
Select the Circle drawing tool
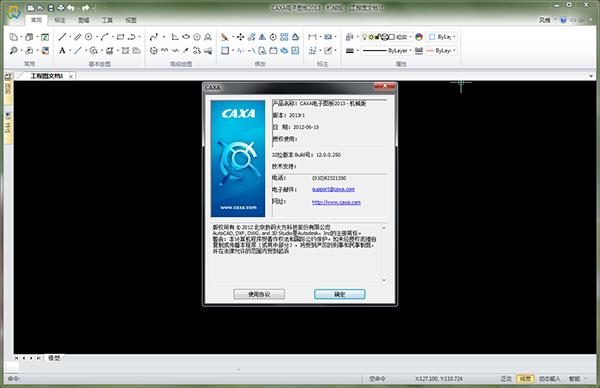pos(88,37)
